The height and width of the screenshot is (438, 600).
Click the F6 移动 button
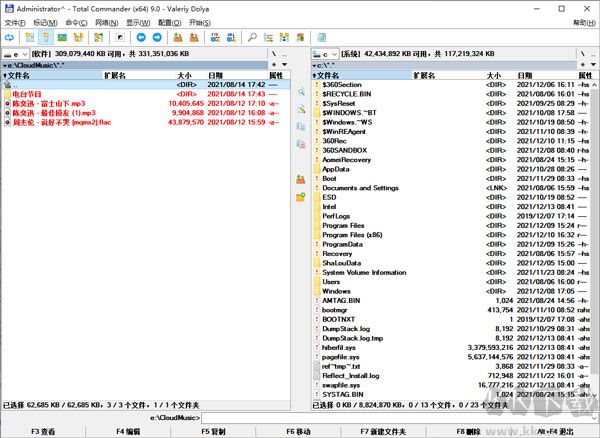[298, 431]
